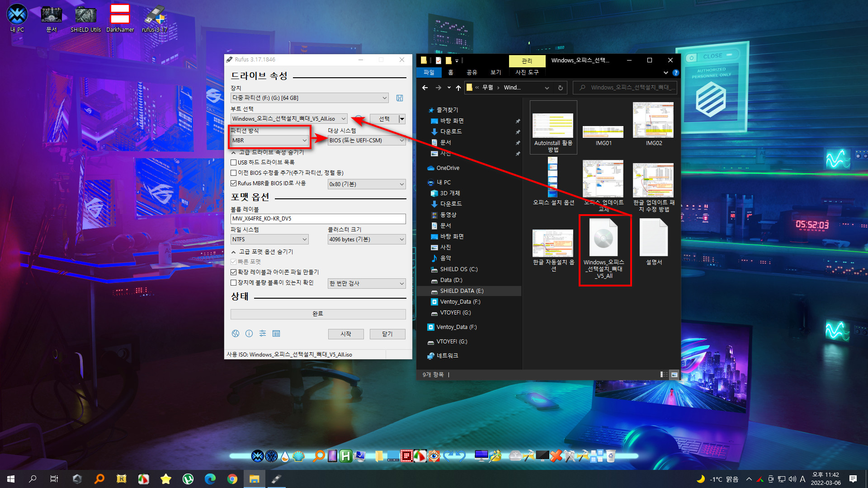This screenshot has height=488, width=868.
Task: Select 설명서 text file
Action: click(x=654, y=242)
